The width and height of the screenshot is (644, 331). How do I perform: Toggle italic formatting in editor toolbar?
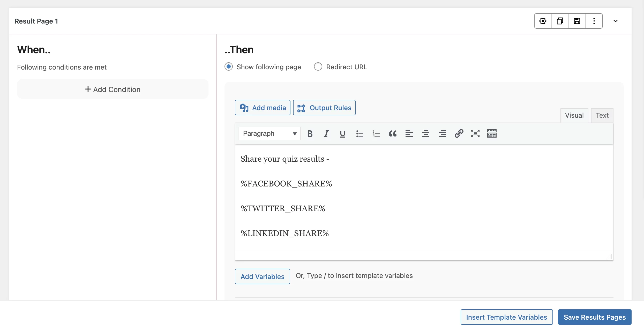(x=326, y=134)
